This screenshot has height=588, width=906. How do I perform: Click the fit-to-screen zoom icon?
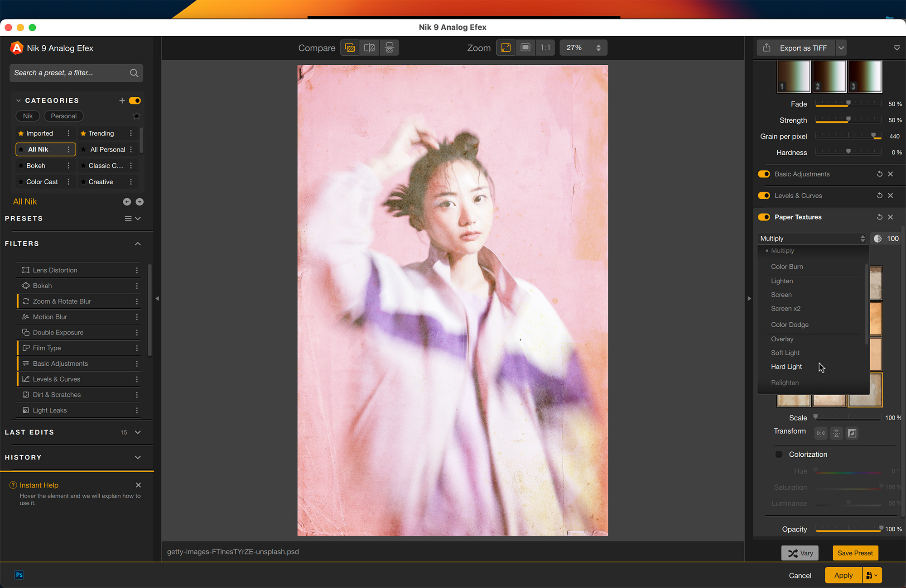(x=506, y=48)
